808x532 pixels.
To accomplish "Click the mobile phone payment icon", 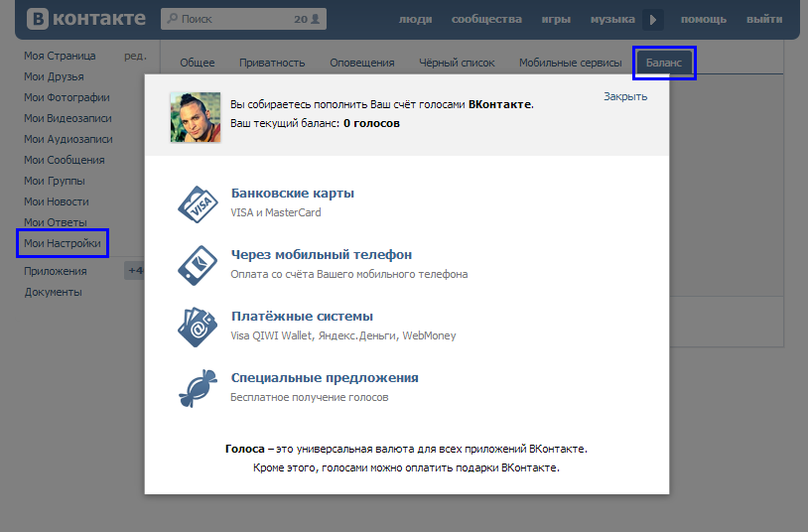I will tap(198, 265).
